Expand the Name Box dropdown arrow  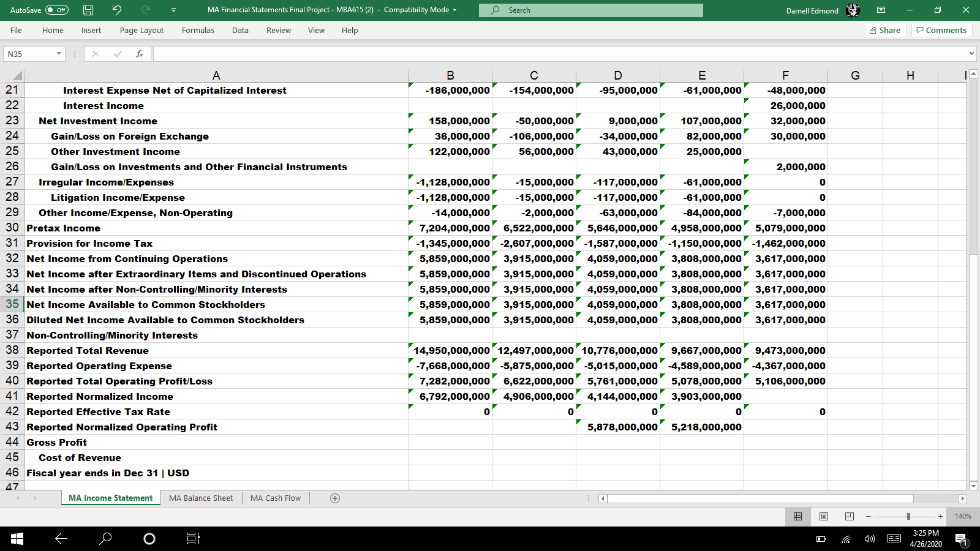[x=59, y=54]
